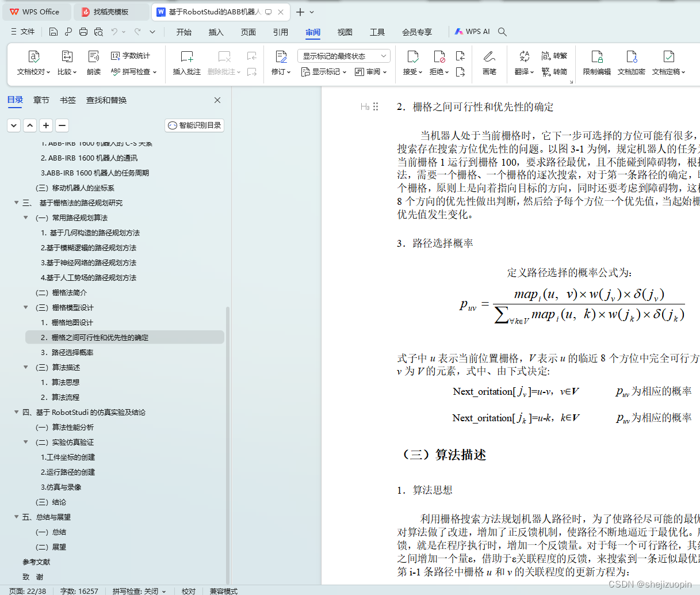
Task: Click the 文档校对 proofreading icon
Action: [x=34, y=56]
